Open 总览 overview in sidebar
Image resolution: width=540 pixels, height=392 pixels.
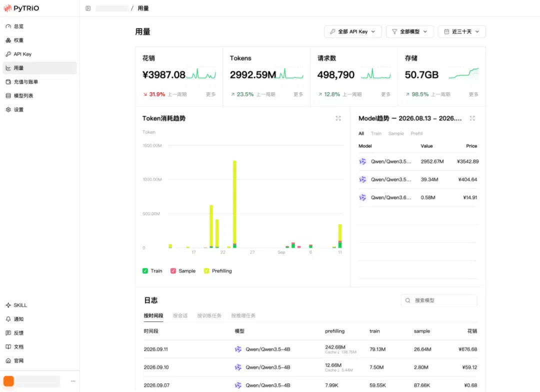point(39,26)
